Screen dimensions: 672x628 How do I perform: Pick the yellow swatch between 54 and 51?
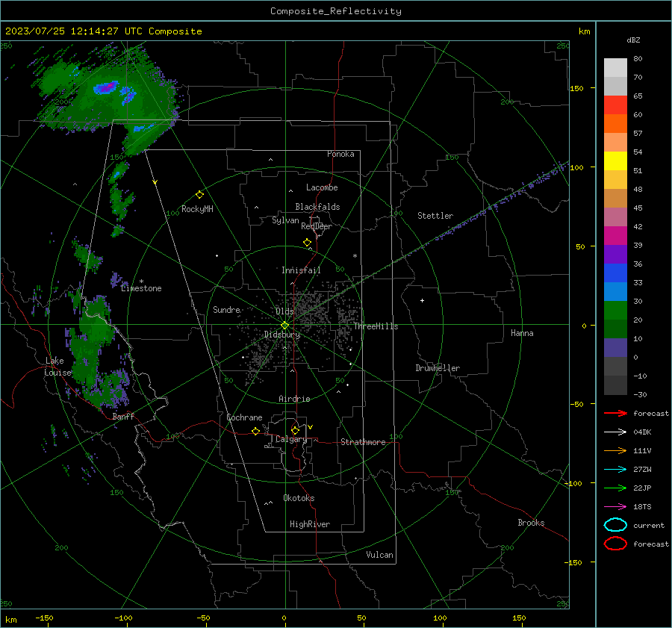tap(615, 161)
